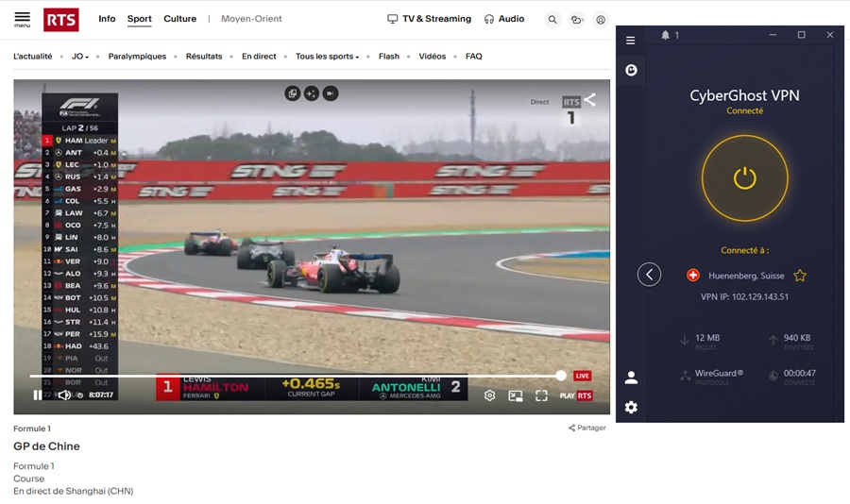Expand the JO dropdown

coord(80,56)
